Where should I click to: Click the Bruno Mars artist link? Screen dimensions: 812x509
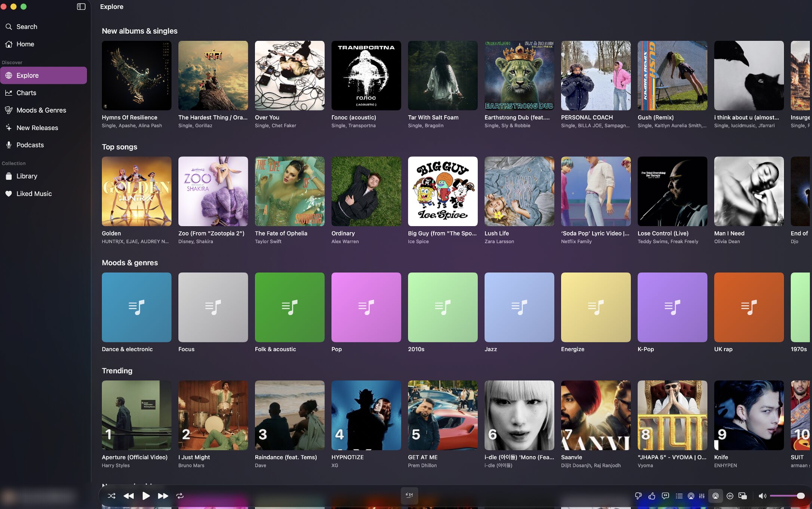[191, 465]
